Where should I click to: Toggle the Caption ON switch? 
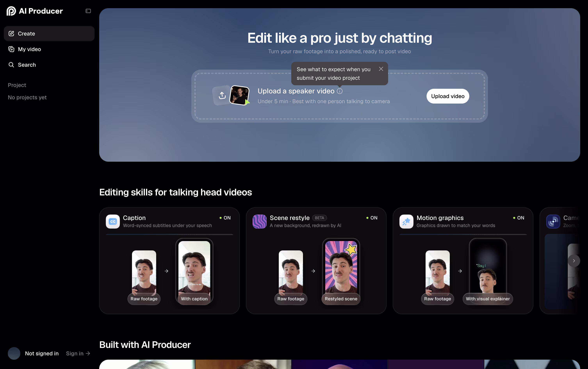pos(225,218)
